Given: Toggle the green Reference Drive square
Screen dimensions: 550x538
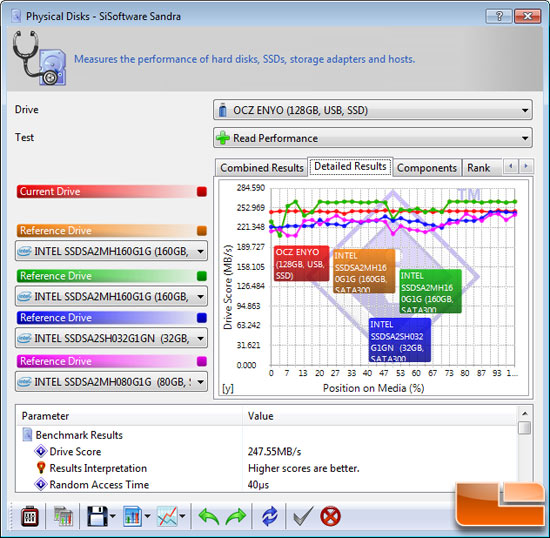Looking at the screenshot, I should pos(202,276).
